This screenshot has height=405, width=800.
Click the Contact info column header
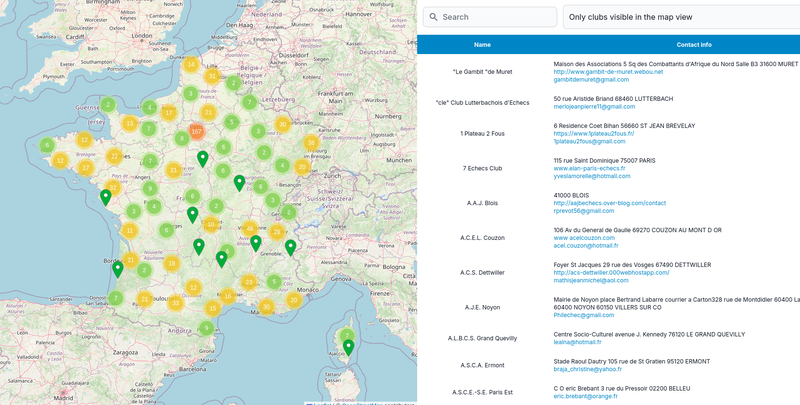694,45
